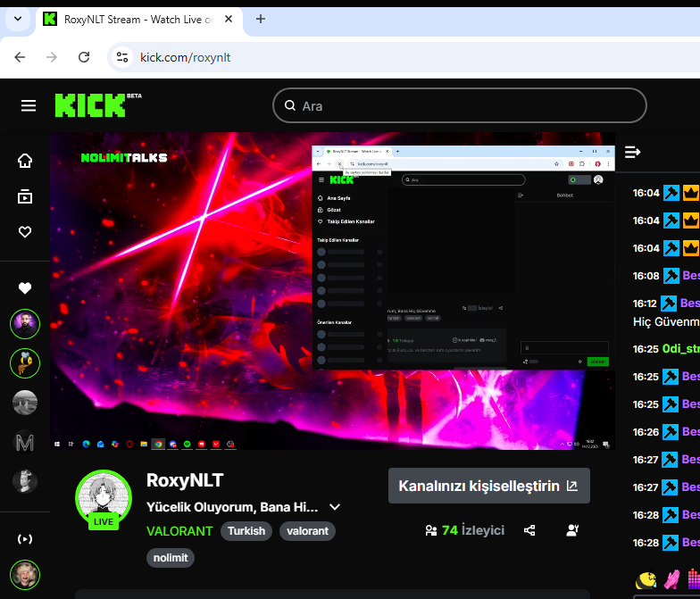Click moderator badge on 16:26 message

[670, 432]
